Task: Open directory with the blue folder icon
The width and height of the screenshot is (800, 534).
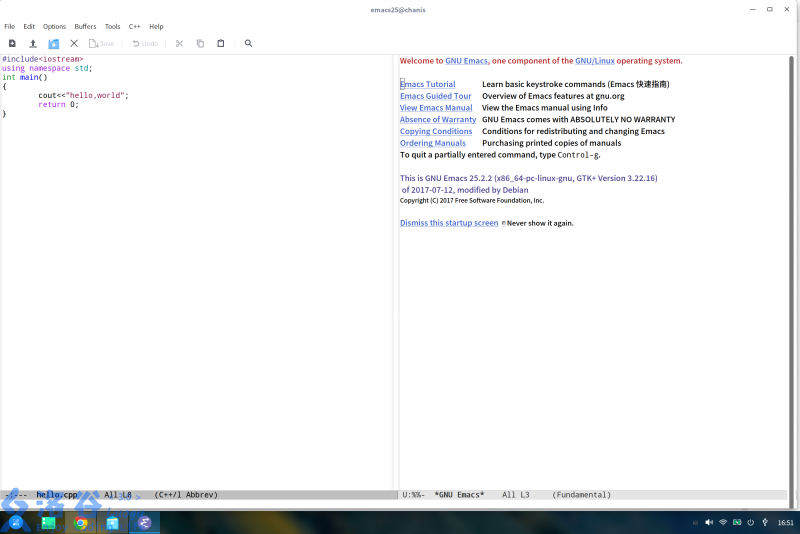Action: coord(53,44)
